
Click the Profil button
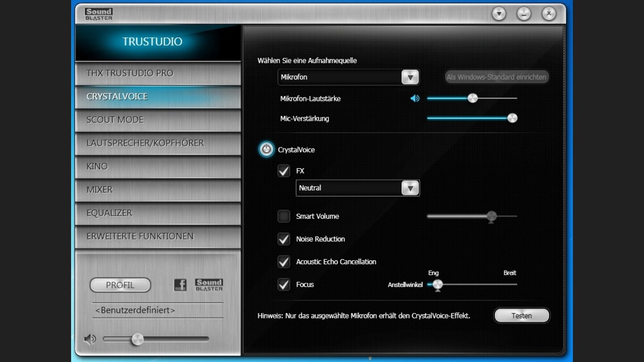[x=120, y=285]
